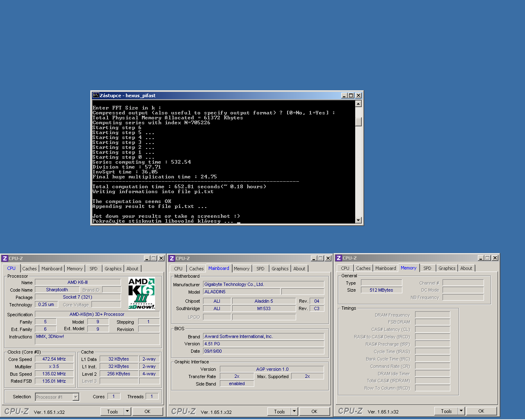Click OK in the right CPU-Z window
The height and width of the screenshot is (420, 525).
(x=481, y=411)
